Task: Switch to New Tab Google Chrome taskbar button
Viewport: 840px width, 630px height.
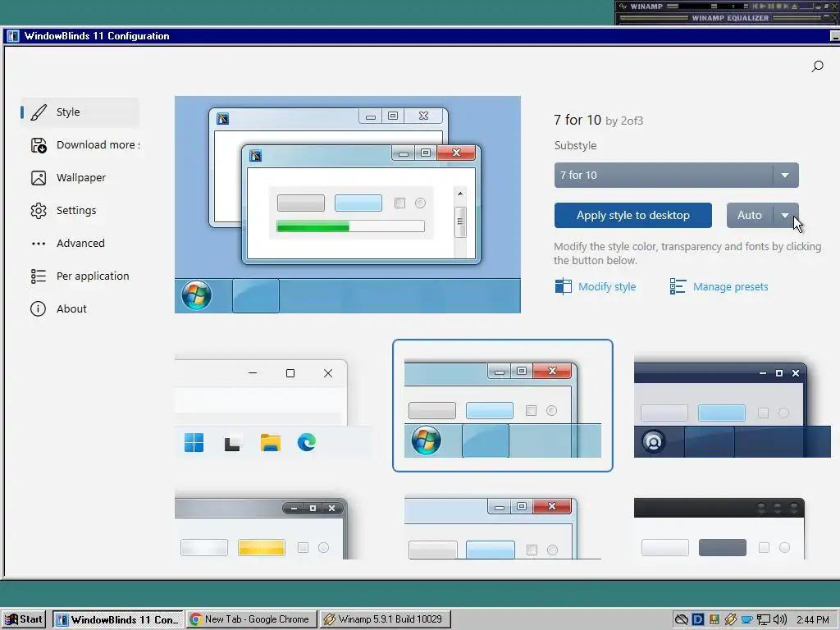Action: click(251, 620)
